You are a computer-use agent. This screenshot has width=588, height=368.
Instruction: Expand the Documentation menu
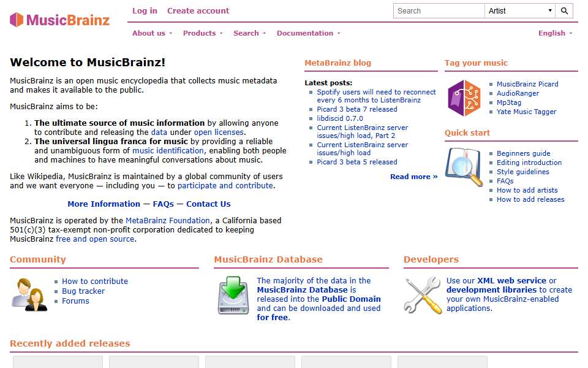(x=309, y=33)
